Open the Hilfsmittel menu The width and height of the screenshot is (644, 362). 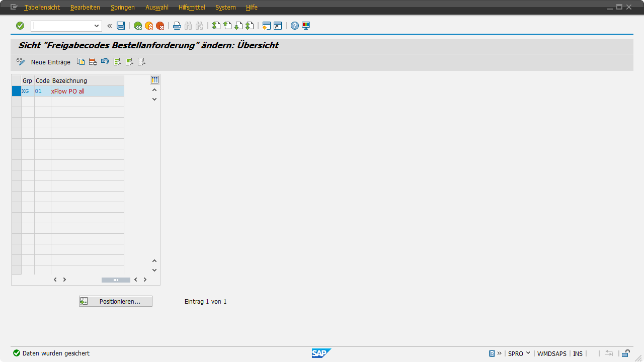(192, 8)
